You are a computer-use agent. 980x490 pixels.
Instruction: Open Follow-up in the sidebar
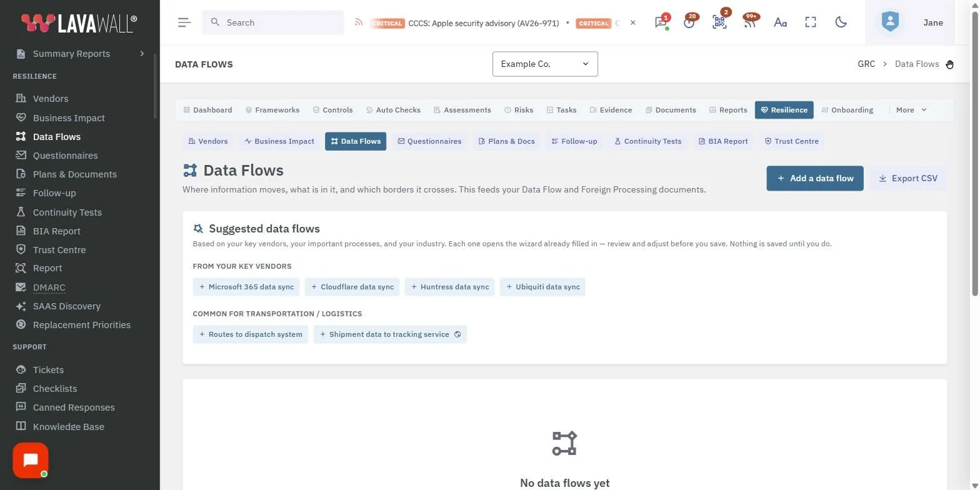[54, 193]
